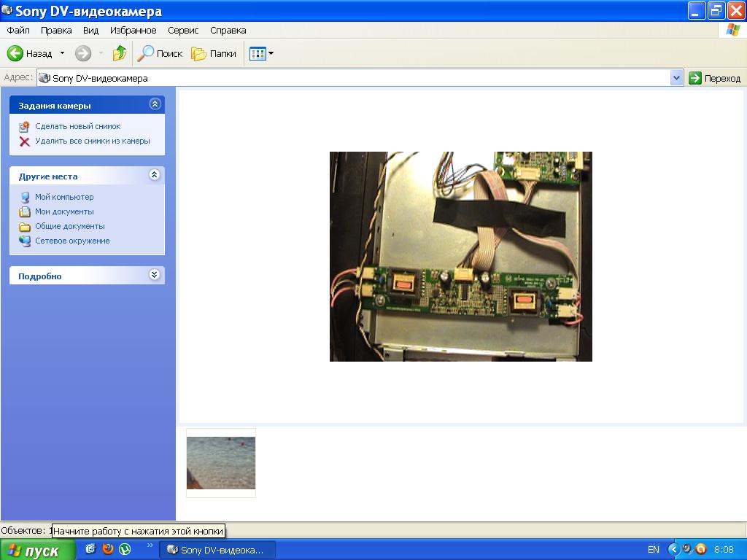Open the Search (Поиск) tool
This screenshot has height=560, width=747.
pos(160,53)
